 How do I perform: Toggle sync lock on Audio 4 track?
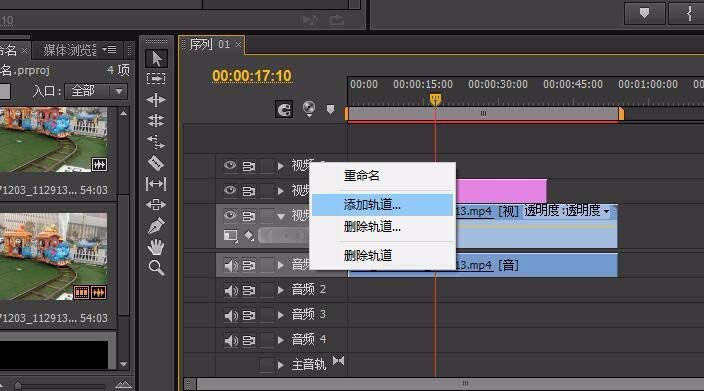point(249,341)
